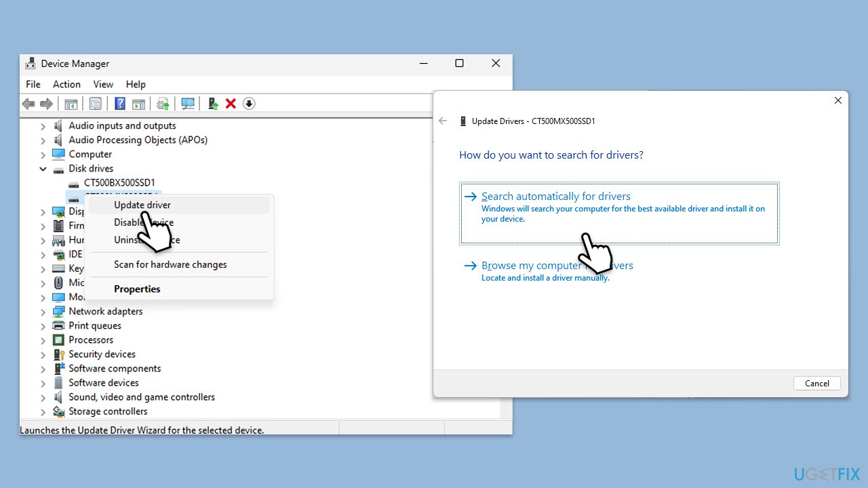Maximize the Device Manager window

click(459, 64)
